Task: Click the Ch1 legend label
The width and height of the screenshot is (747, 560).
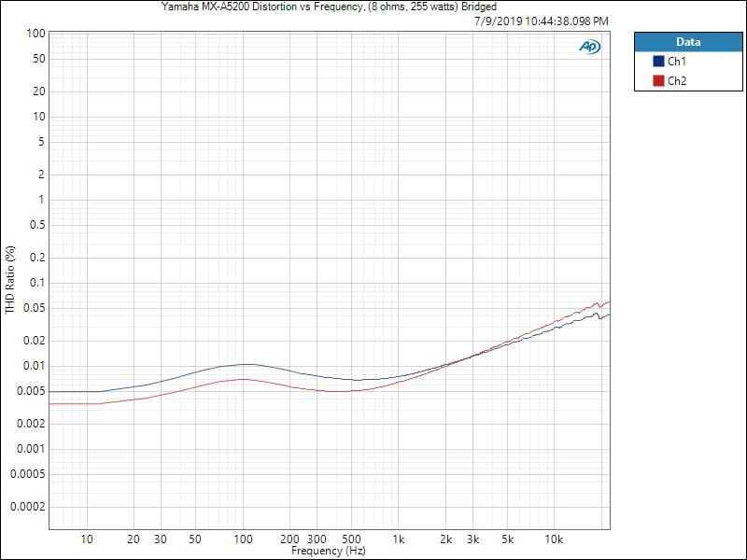Action: pos(677,62)
